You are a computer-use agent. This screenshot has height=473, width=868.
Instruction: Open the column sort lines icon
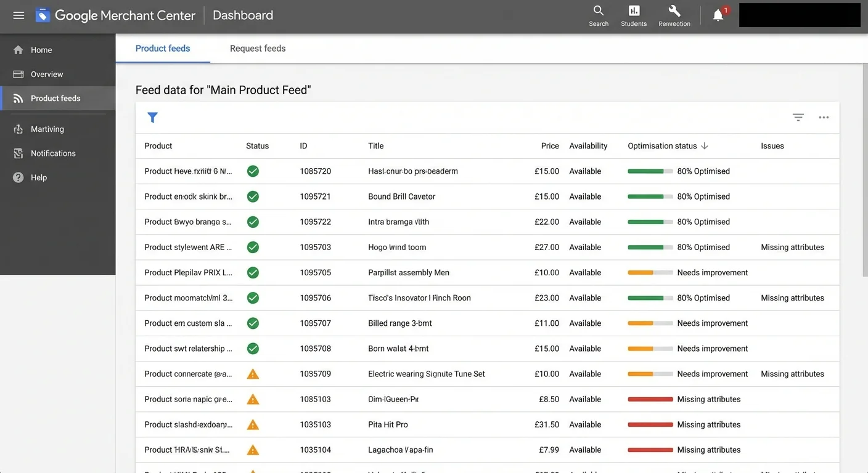pos(798,118)
